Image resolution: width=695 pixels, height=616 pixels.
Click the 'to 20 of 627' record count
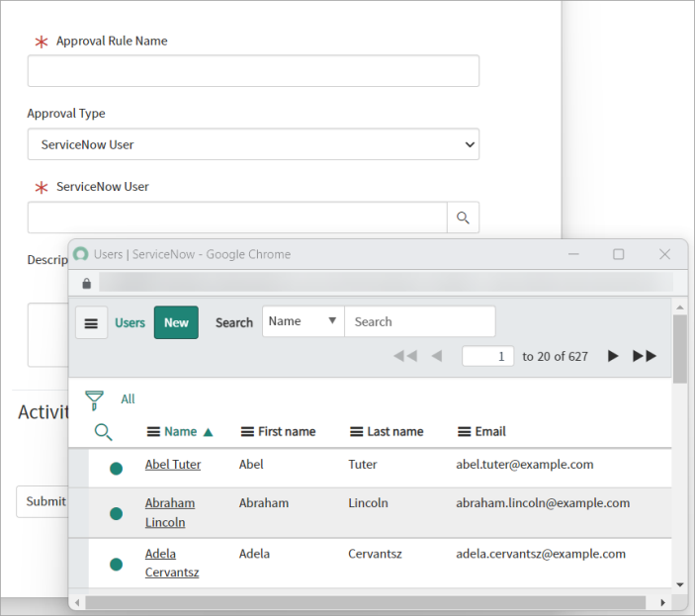(555, 356)
